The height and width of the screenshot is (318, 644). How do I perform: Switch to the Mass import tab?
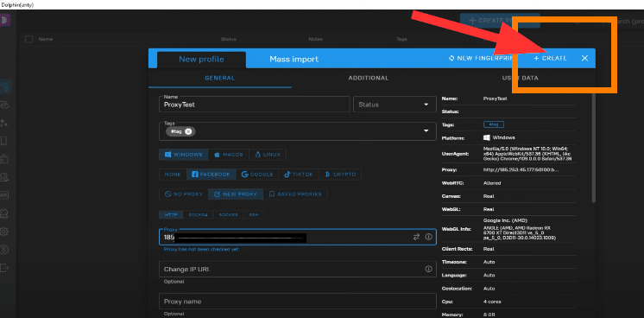294,60
